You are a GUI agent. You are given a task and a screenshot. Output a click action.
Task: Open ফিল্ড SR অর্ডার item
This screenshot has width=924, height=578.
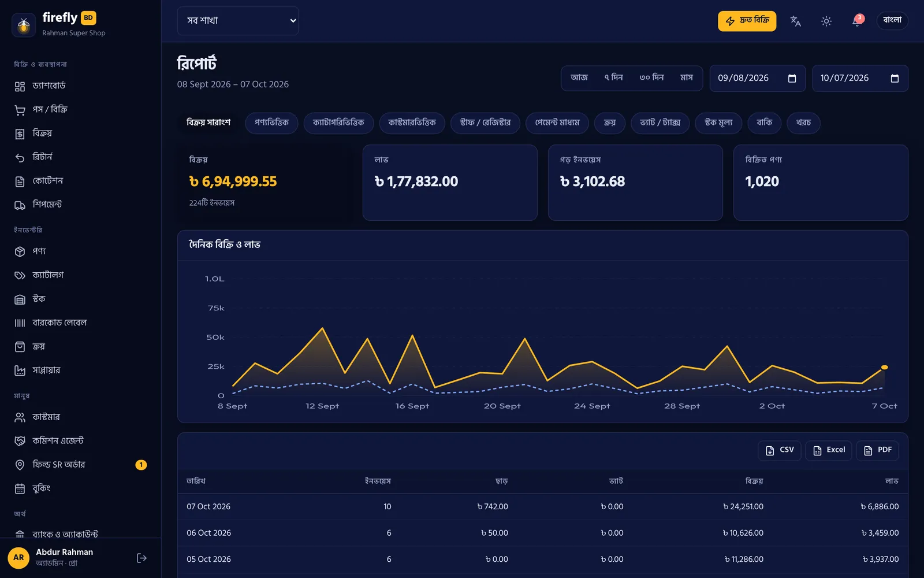(80, 465)
